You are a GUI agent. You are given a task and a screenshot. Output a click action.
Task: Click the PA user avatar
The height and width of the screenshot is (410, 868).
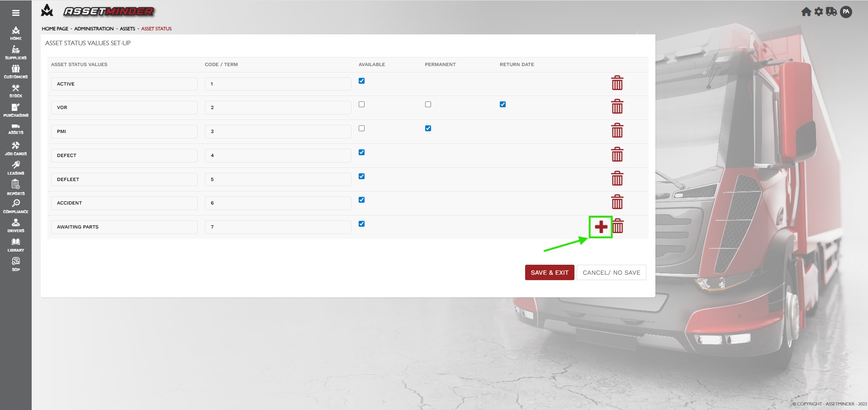pyautogui.click(x=846, y=12)
